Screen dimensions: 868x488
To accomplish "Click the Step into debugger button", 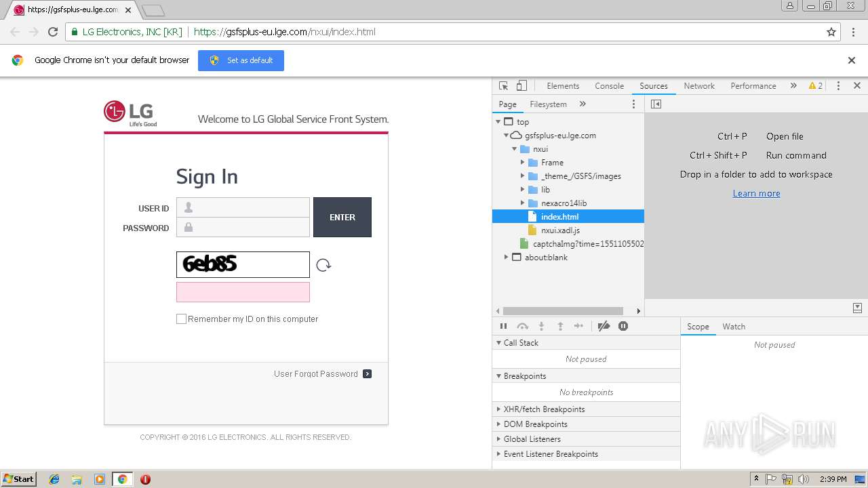I will pyautogui.click(x=541, y=326).
